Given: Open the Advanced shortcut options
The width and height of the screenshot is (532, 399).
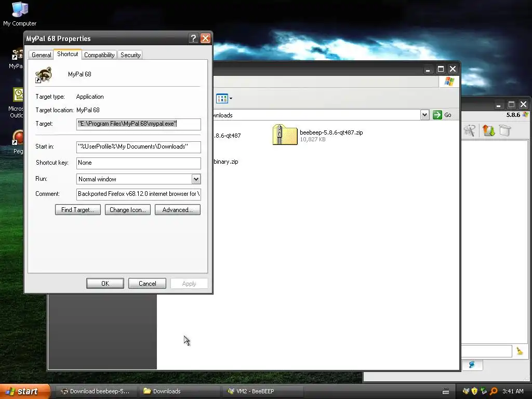Looking at the screenshot, I should [178, 210].
